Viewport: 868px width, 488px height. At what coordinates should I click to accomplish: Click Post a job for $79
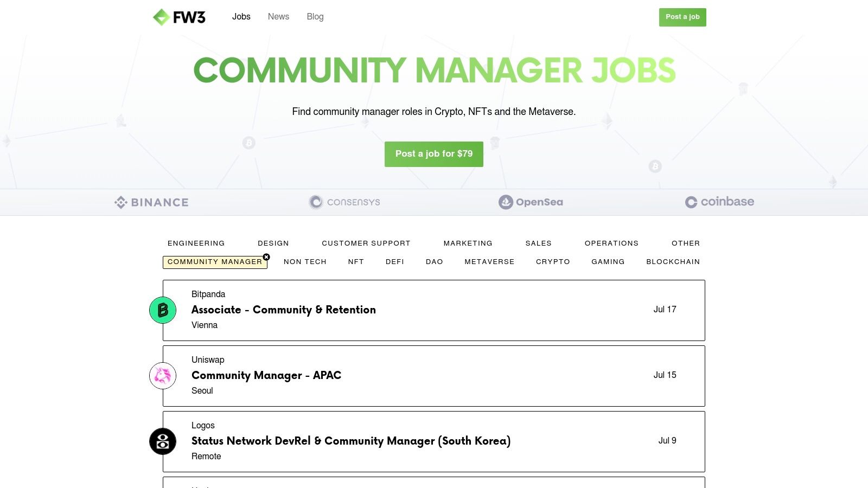click(x=434, y=154)
